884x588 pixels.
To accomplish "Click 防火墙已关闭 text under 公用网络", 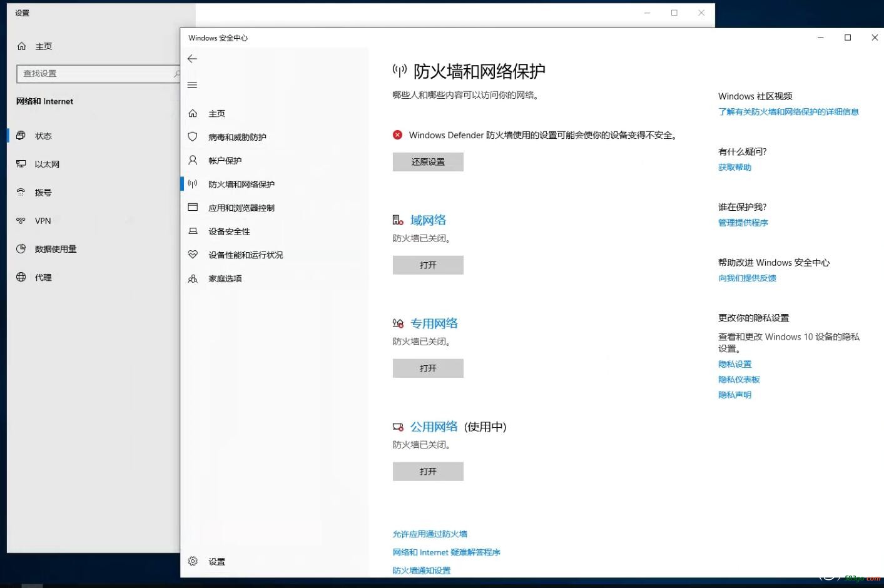I will [x=422, y=445].
